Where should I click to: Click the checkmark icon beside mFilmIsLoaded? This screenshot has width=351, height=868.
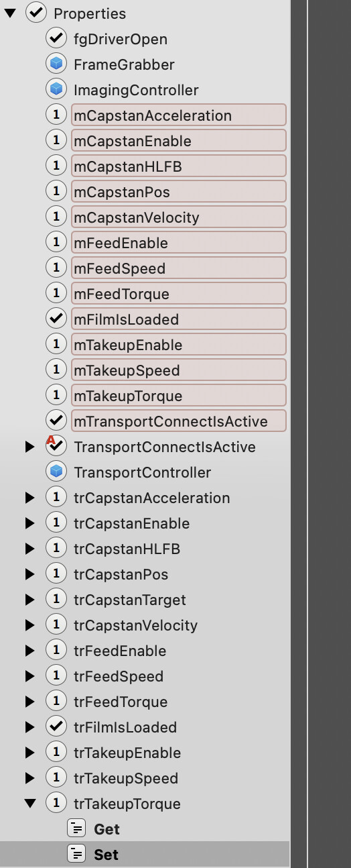(56, 319)
